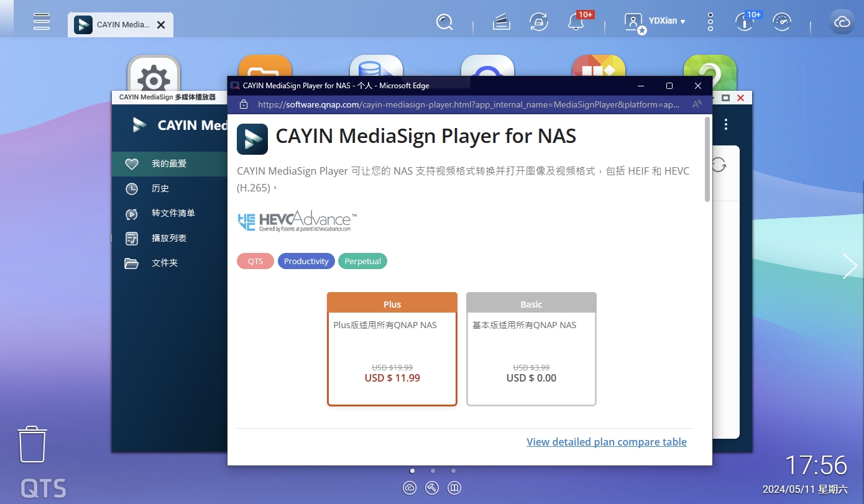Click the HEVC Advance logo image

click(x=297, y=221)
